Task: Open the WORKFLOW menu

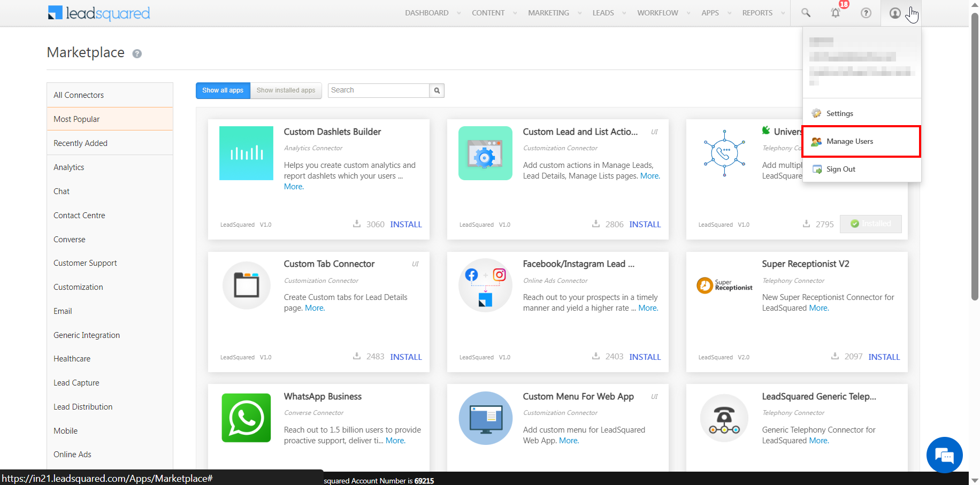Action: 657,13
